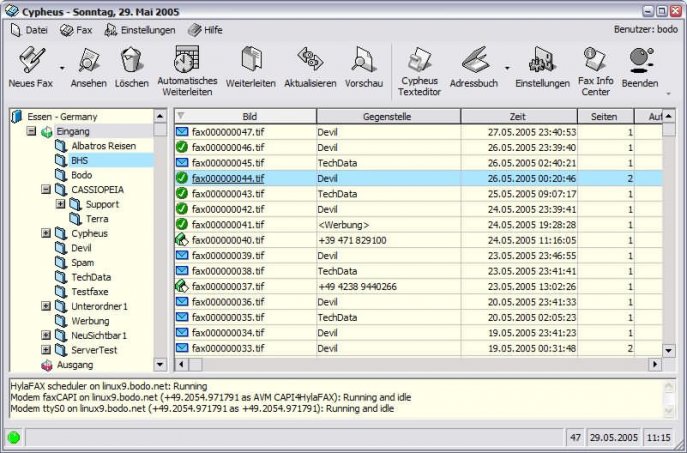Select the Werbung folder
The width and height of the screenshot is (687, 453).
pyautogui.click(x=90, y=321)
